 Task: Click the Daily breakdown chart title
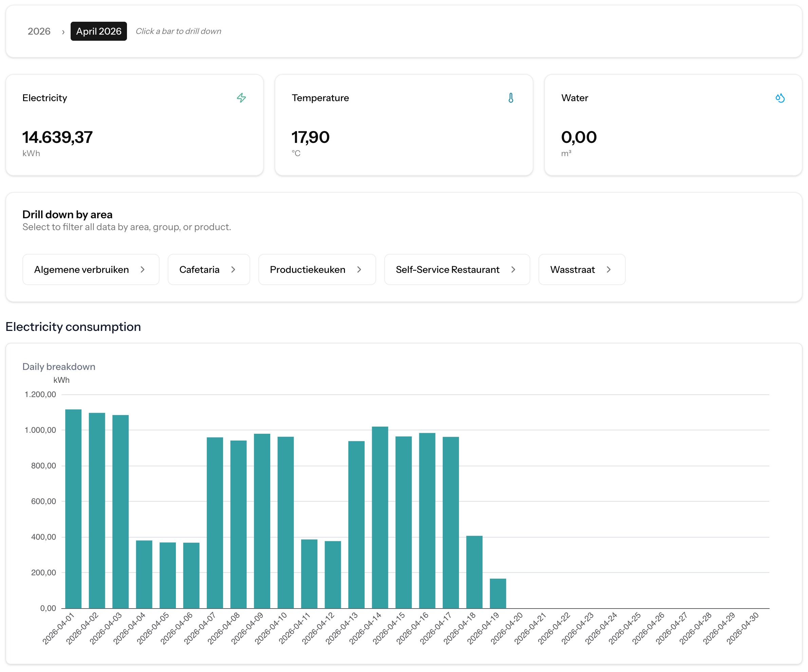(x=59, y=367)
